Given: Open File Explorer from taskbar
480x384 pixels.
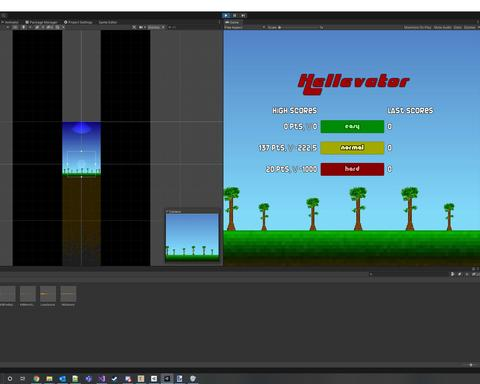Looking at the screenshot, I should pos(49,379).
